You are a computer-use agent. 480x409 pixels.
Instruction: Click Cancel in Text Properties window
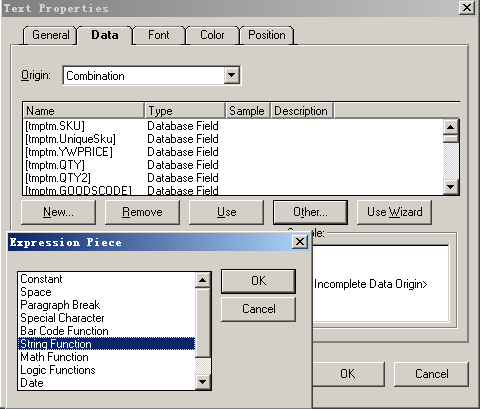[x=432, y=374]
